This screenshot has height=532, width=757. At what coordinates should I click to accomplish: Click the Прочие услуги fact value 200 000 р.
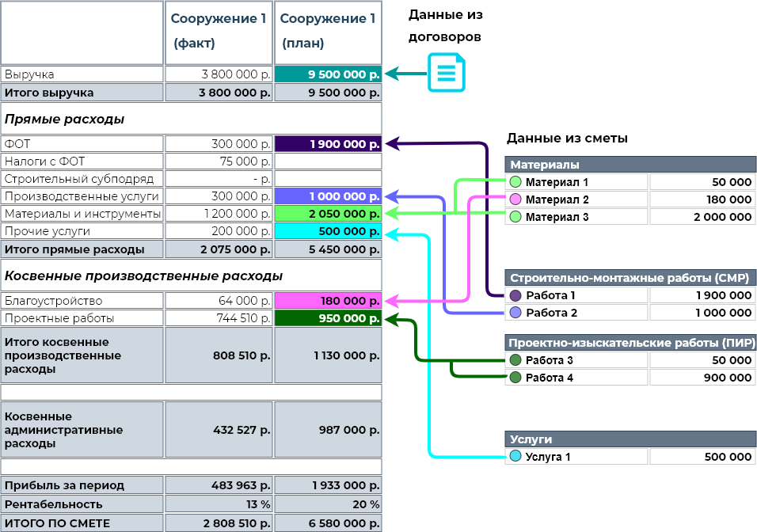[219, 231]
